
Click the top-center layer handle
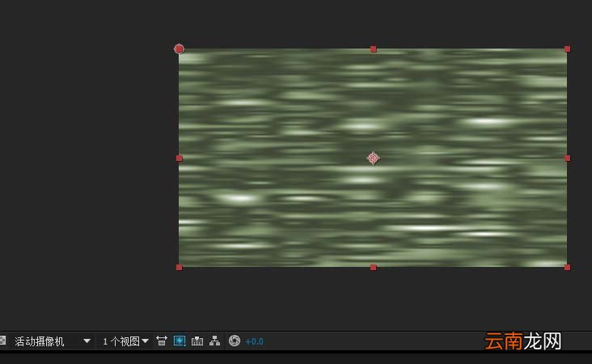tap(374, 49)
